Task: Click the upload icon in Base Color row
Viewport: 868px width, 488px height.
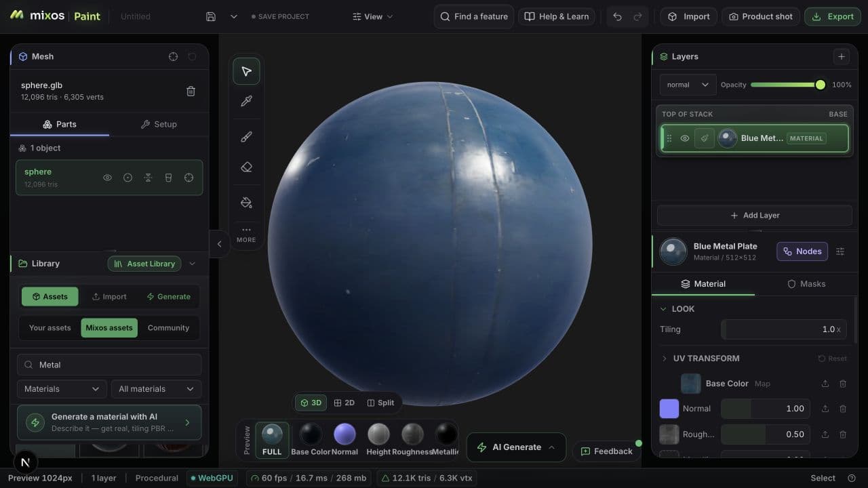Action: click(825, 384)
